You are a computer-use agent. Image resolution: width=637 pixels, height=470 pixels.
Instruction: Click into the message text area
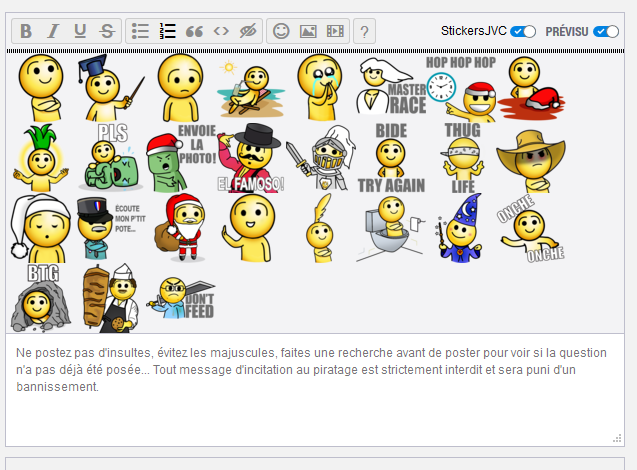coord(315,400)
